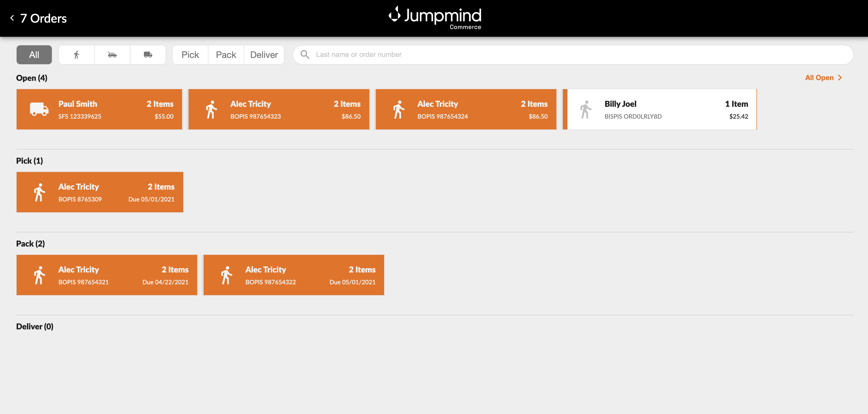The width and height of the screenshot is (868, 414).
Task: Toggle the Pack status filter
Action: pos(226,55)
